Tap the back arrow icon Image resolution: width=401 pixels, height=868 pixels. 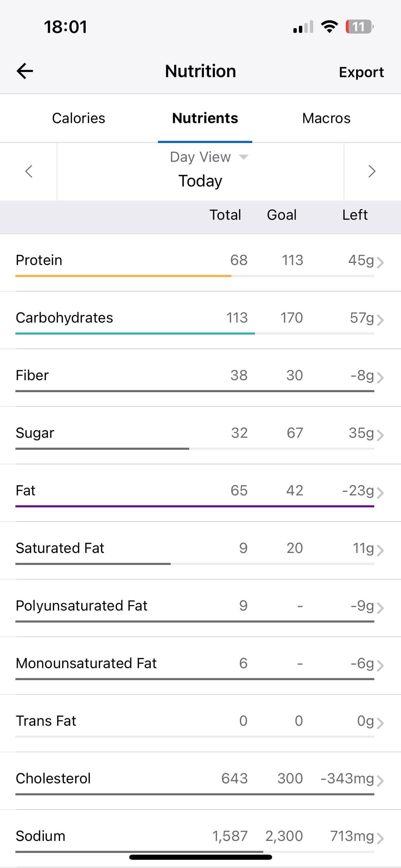[x=25, y=71]
